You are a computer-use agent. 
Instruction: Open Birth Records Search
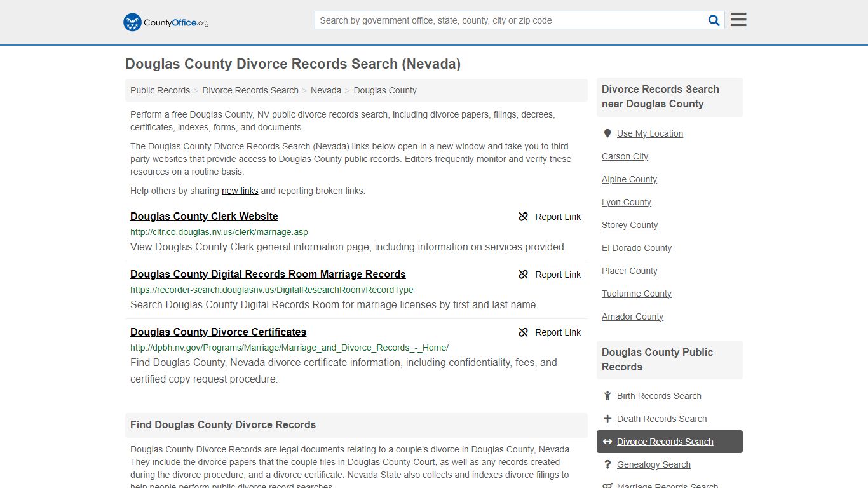659,396
